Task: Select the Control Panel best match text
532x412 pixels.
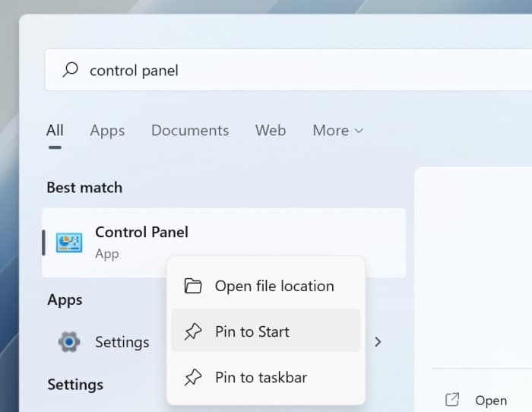Action: (141, 232)
